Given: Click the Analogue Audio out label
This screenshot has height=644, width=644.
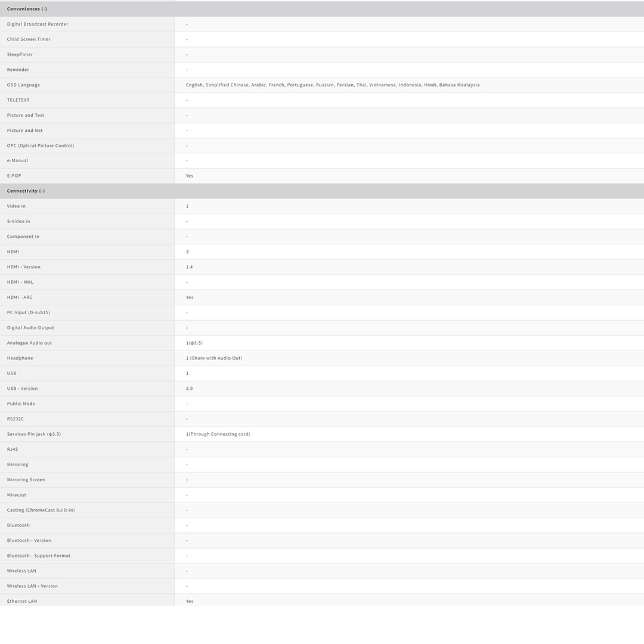Looking at the screenshot, I should (x=29, y=343).
